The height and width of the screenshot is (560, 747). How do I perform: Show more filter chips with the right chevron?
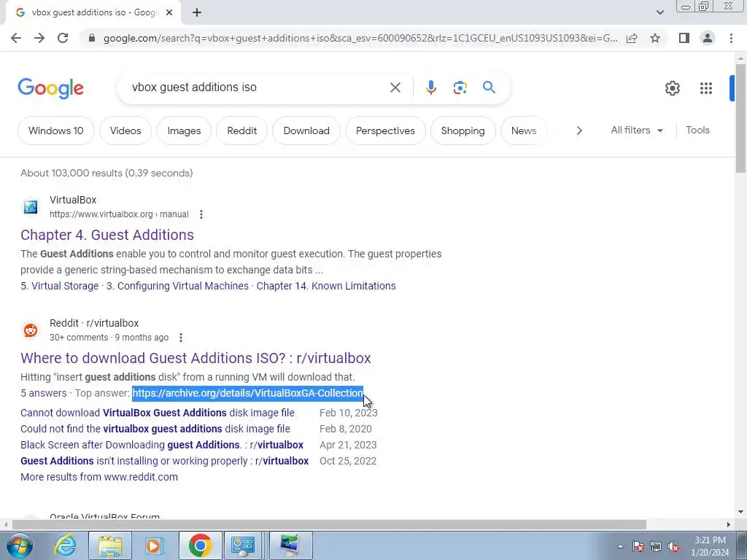click(578, 131)
